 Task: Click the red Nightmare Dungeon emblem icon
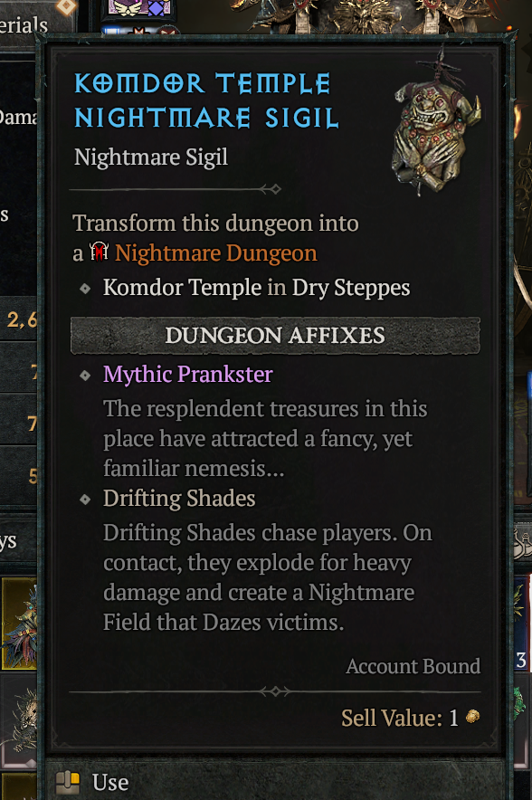click(x=99, y=252)
